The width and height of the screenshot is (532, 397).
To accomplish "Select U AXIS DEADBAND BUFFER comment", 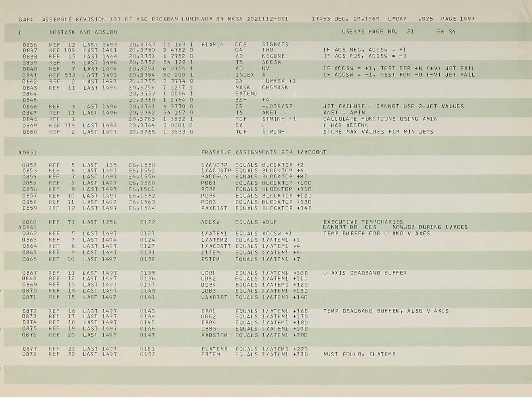I will [365, 273].
